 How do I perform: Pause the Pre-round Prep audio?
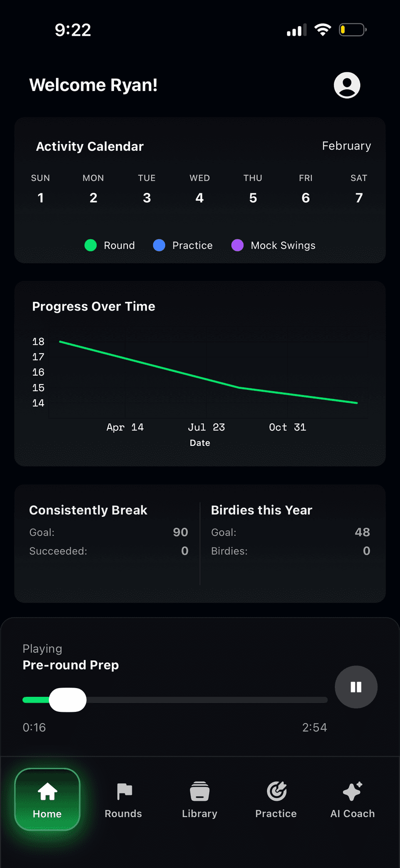tap(356, 687)
